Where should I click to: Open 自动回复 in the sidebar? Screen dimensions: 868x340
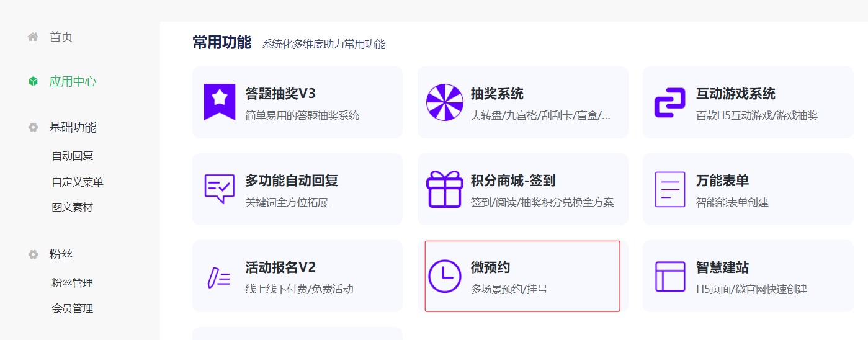click(73, 156)
